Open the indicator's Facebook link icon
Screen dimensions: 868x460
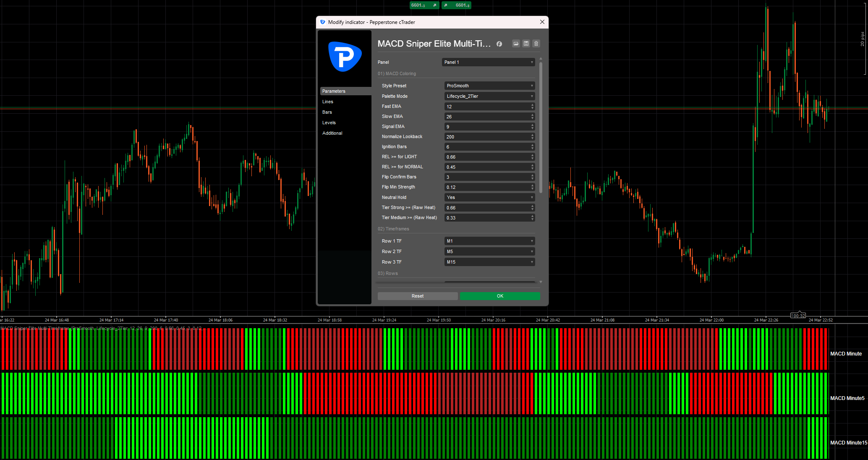coord(499,44)
